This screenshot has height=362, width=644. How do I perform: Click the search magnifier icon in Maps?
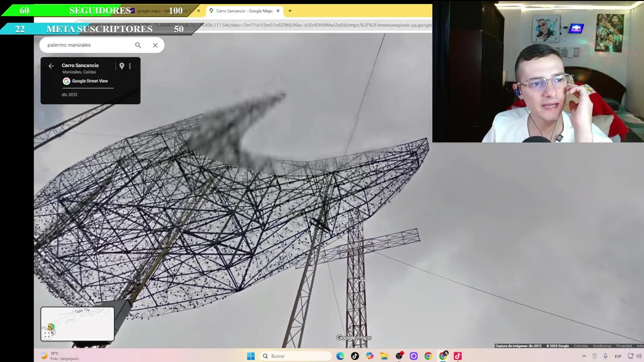point(138,45)
